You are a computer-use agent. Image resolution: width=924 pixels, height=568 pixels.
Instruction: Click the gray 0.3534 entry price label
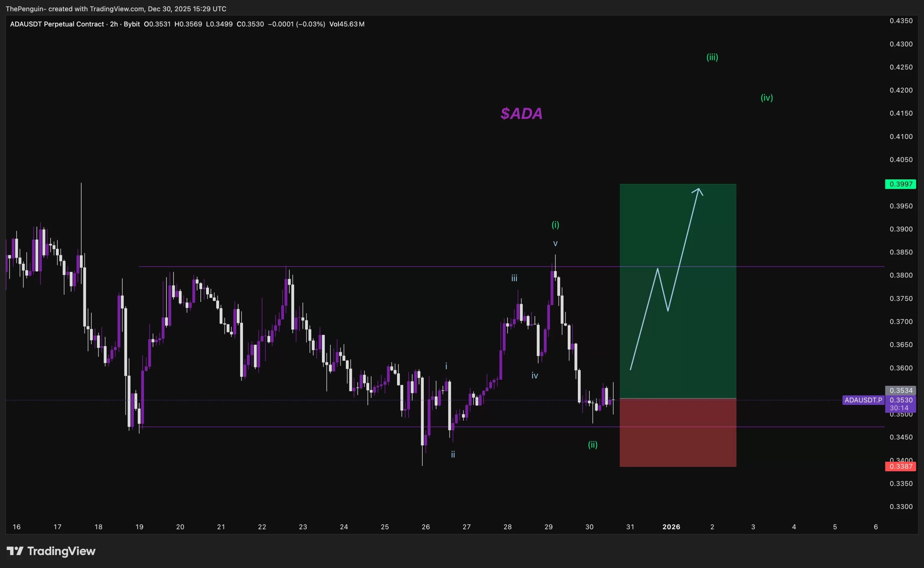tap(900, 390)
